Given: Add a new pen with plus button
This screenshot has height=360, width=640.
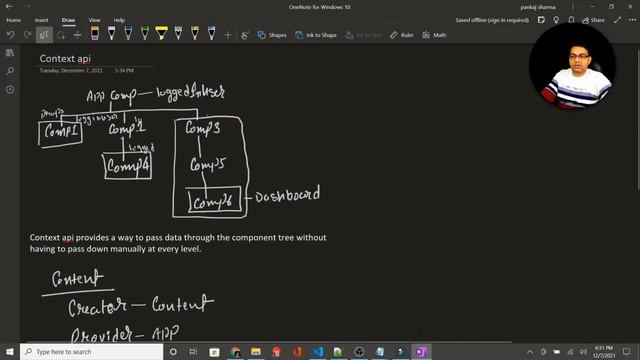Looking at the screenshot, I should click(228, 35).
